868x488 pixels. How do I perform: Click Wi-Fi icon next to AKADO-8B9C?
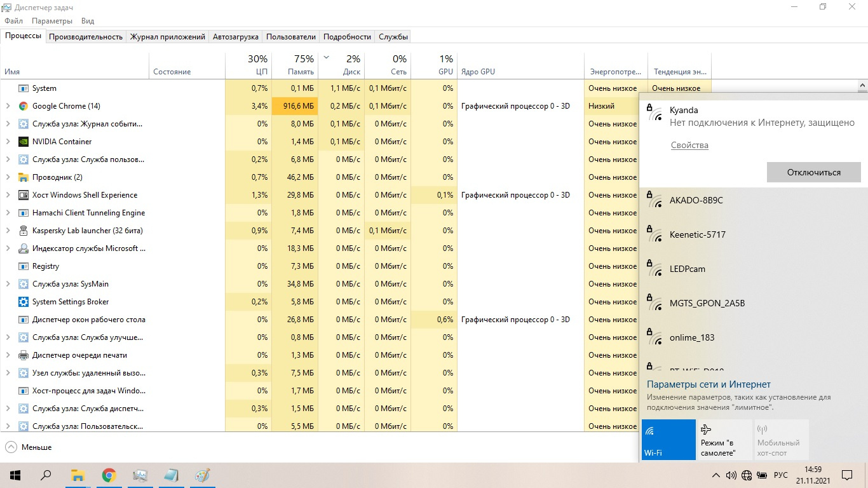tap(654, 200)
